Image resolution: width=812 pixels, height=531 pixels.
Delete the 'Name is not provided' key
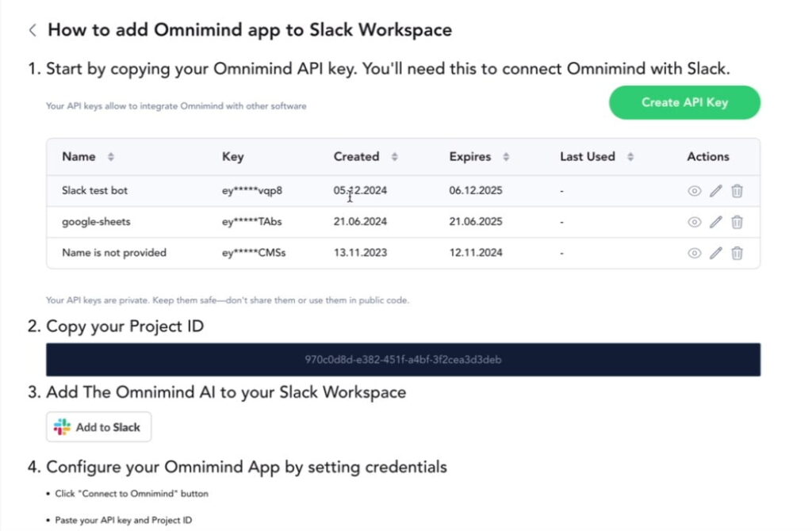tap(737, 253)
